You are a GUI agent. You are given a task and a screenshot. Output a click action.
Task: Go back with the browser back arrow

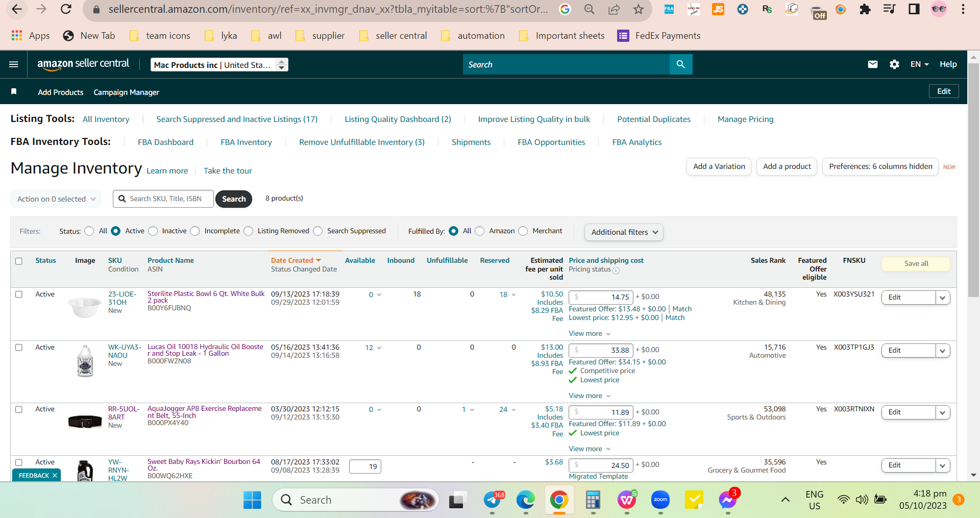click(x=17, y=9)
